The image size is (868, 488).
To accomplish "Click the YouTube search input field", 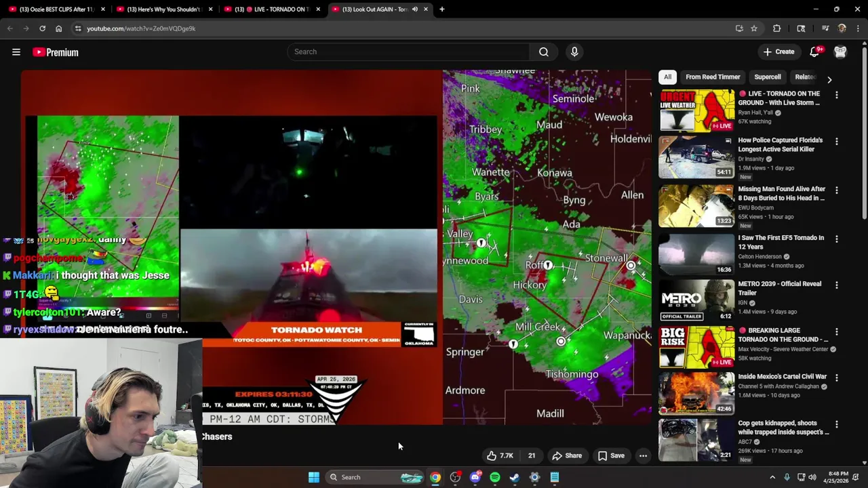I will (x=408, y=52).
